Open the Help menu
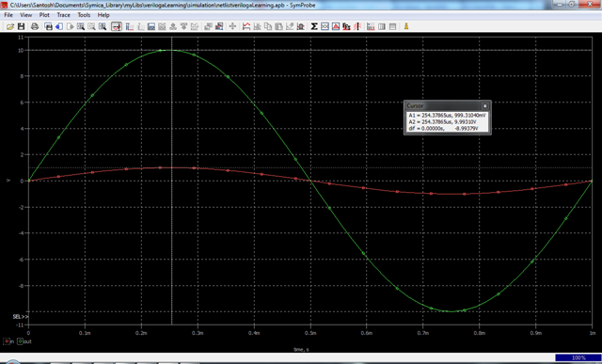Screen dimensions: 602x364 tap(103, 15)
